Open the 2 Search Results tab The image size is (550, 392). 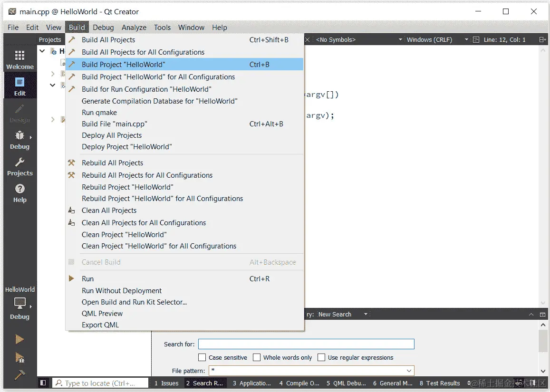(x=205, y=383)
